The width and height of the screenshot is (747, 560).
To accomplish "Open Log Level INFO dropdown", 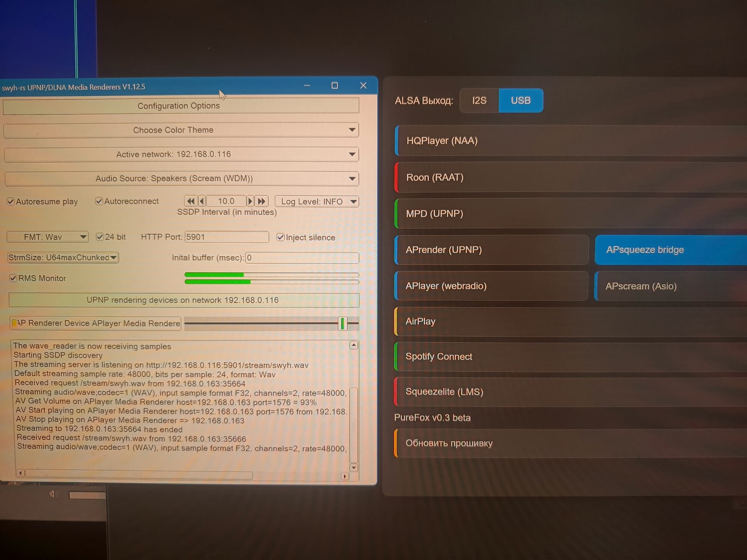I will [x=317, y=201].
